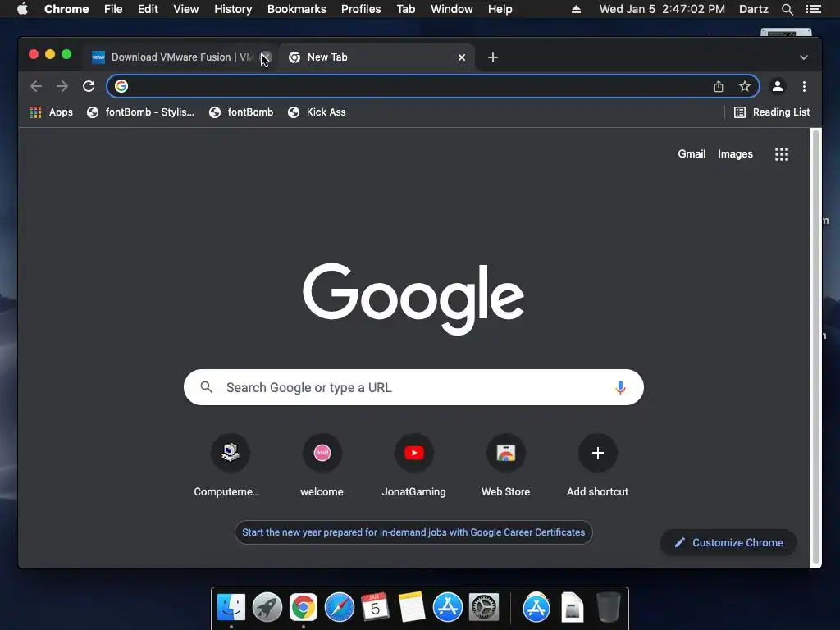
Task: Open the Bookmarks menu
Action: point(296,9)
